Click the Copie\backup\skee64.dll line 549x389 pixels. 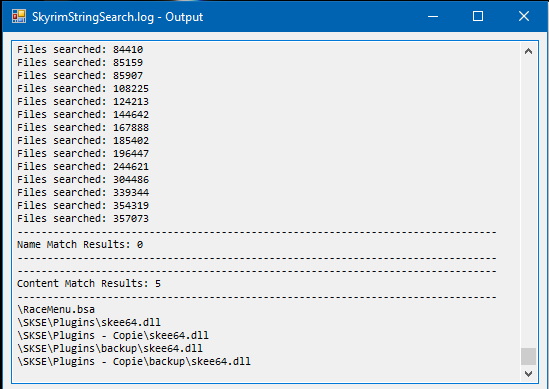[134, 361]
